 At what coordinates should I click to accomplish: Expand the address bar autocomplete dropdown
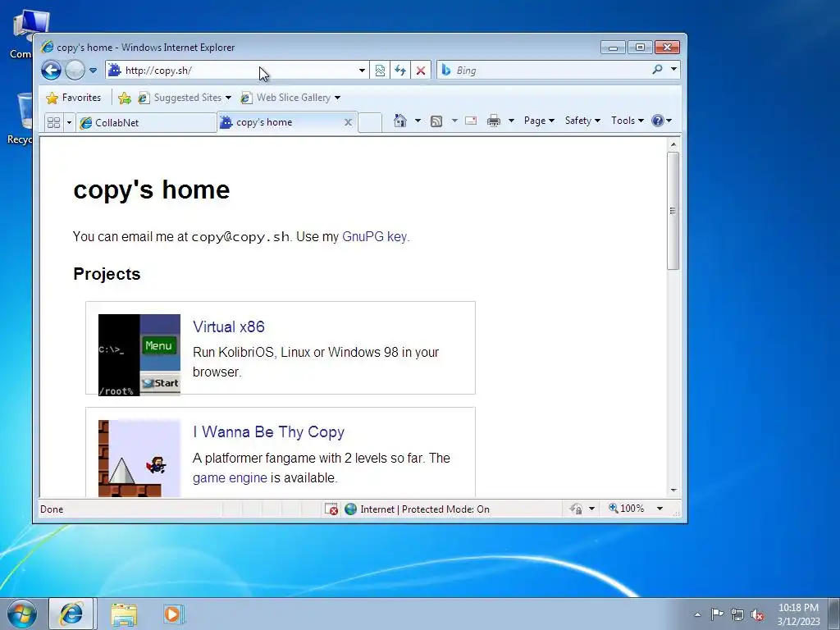(362, 71)
